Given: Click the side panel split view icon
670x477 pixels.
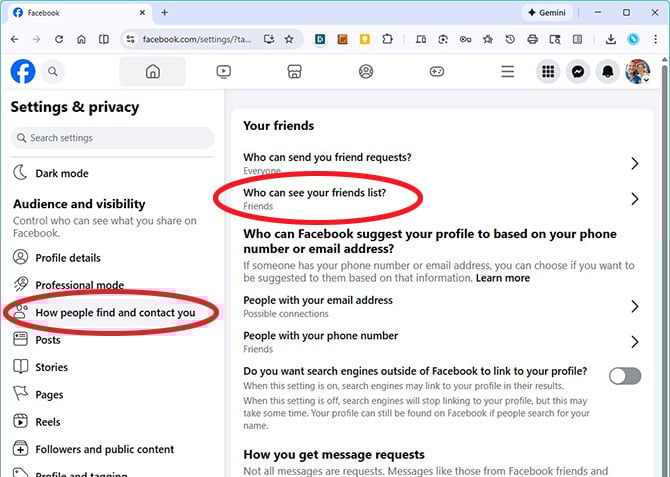Looking at the screenshot, I should click(103, 39).
